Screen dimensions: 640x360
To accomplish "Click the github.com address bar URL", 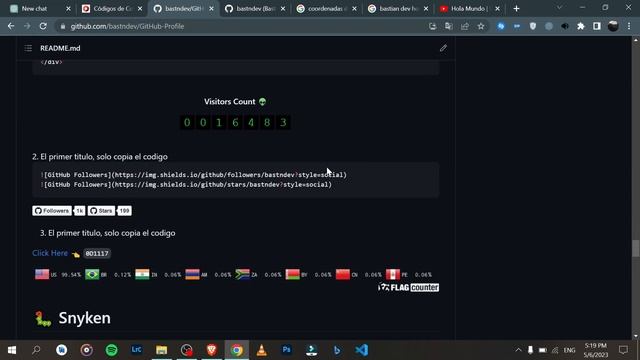I will [x=127, y=26].
